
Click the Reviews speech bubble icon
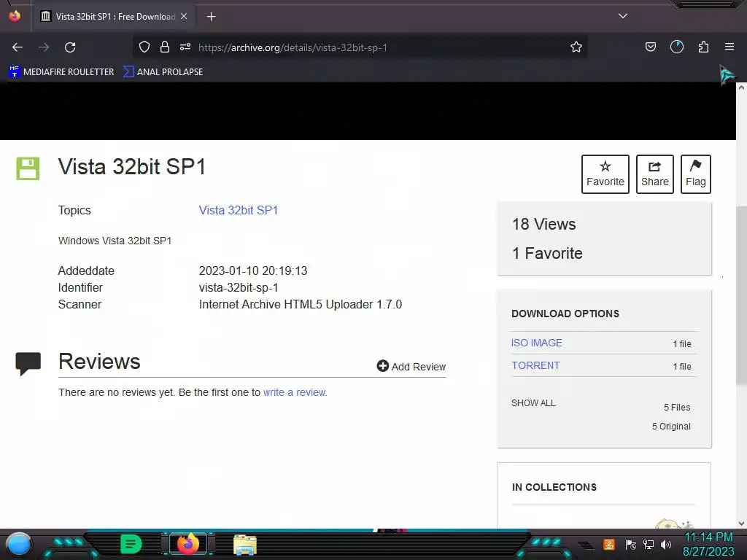tap(28, 364)
